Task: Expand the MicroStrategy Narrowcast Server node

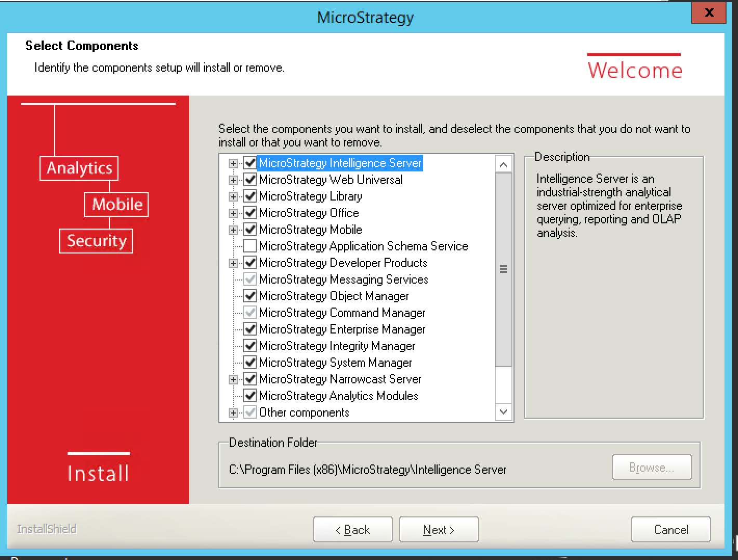Action: [x=232, y=379]
